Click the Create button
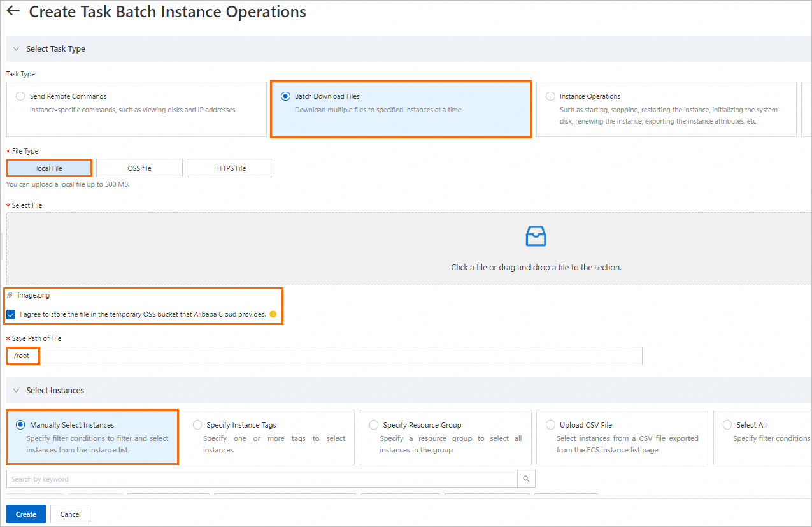Screen dimensions: 812x527 pyautogui.click(x=26, y=514)
